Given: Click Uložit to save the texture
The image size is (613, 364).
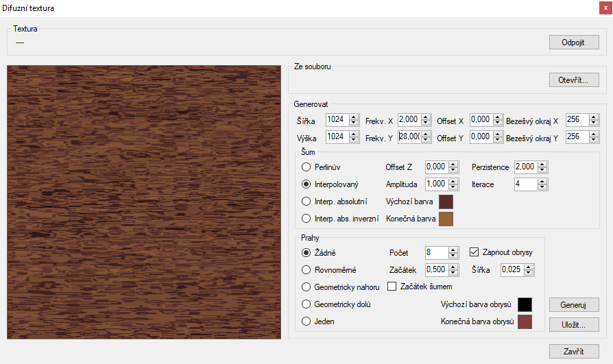Looking at the screenshot, I should (574, 324).
